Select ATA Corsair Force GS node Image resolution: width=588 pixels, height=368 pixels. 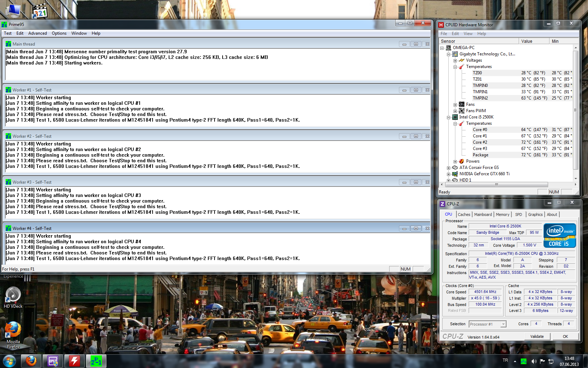click(479, 168)
